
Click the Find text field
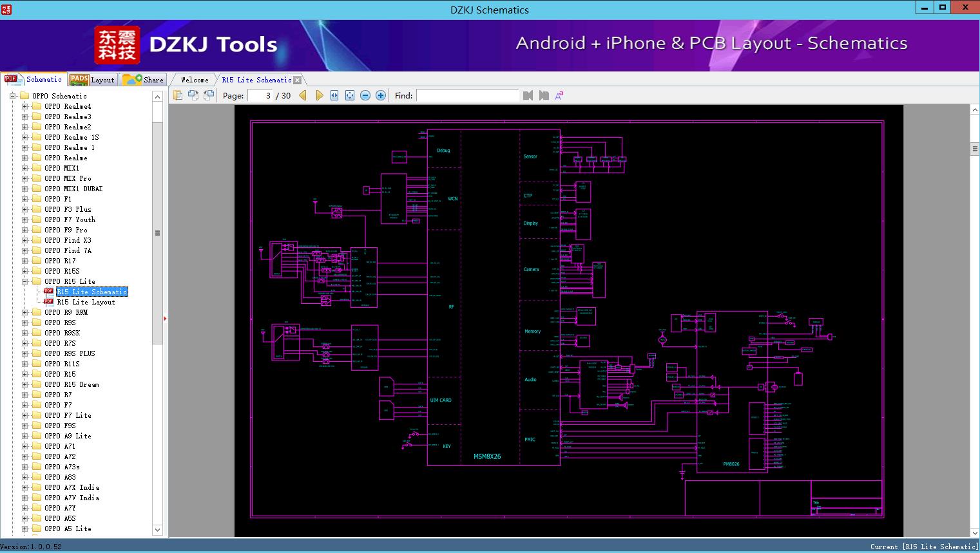point(467,95)
